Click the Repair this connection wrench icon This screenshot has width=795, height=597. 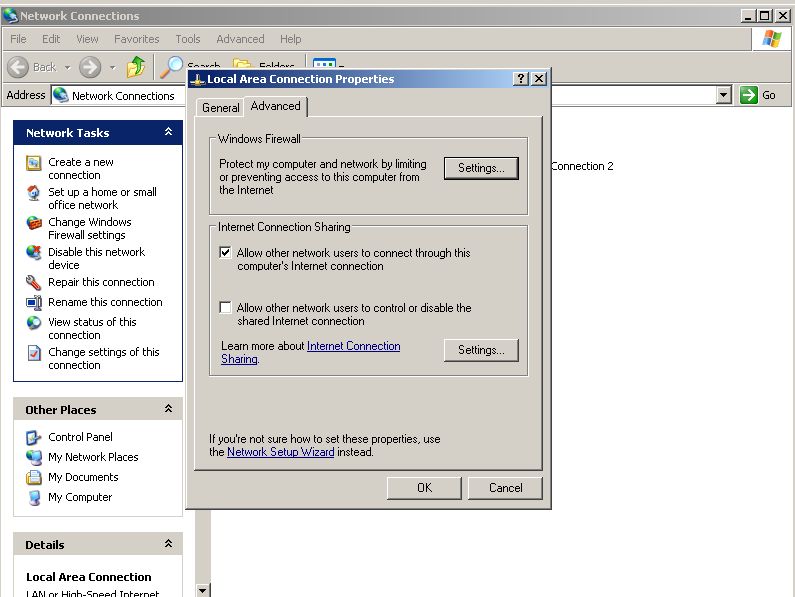pyautogui.click(x=33, y=283)
